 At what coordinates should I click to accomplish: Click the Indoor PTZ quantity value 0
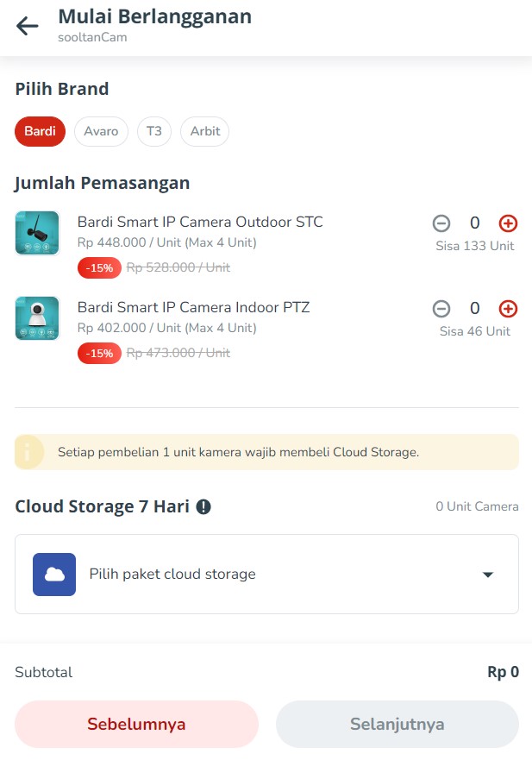coord(475,308)
